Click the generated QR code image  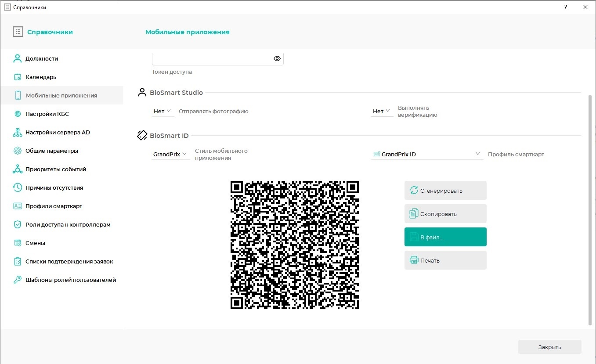(x=295, y=245)
